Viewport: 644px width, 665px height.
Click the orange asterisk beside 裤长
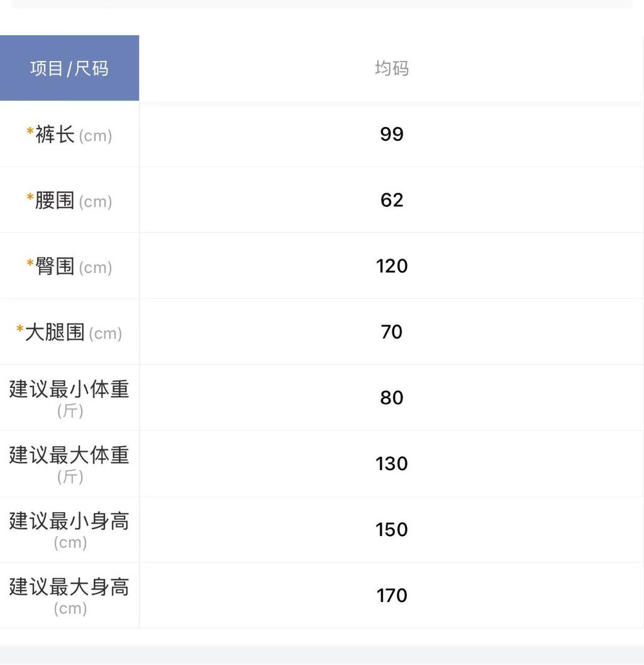click(x=30, y=132)
